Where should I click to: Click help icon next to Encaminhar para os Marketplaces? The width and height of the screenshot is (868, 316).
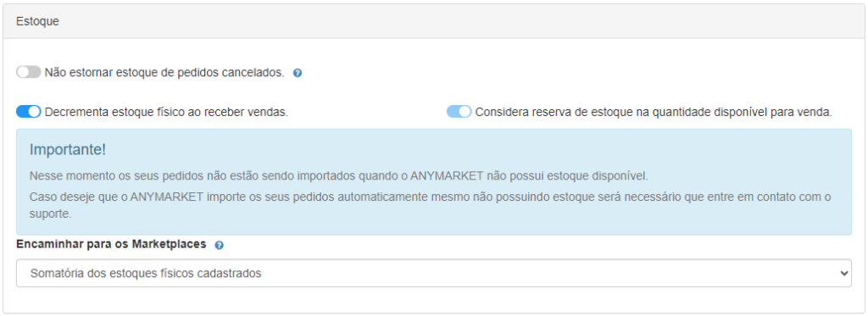[220, 245]
